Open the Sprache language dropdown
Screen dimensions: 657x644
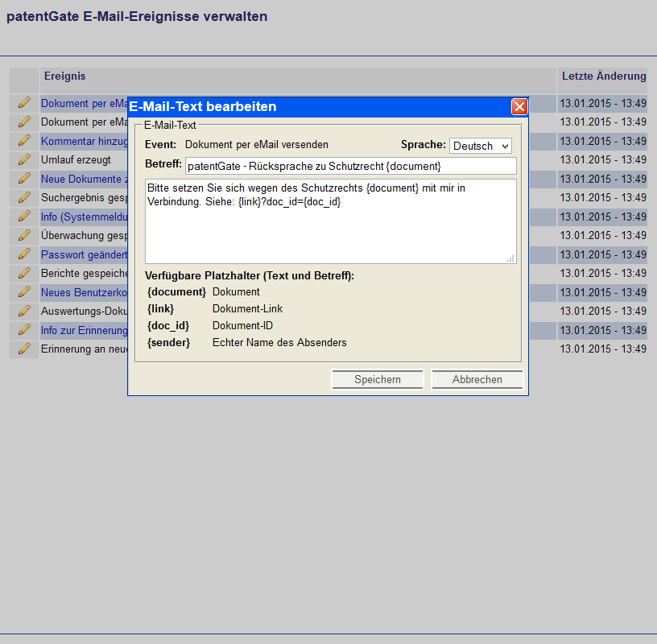coord(480,146)
